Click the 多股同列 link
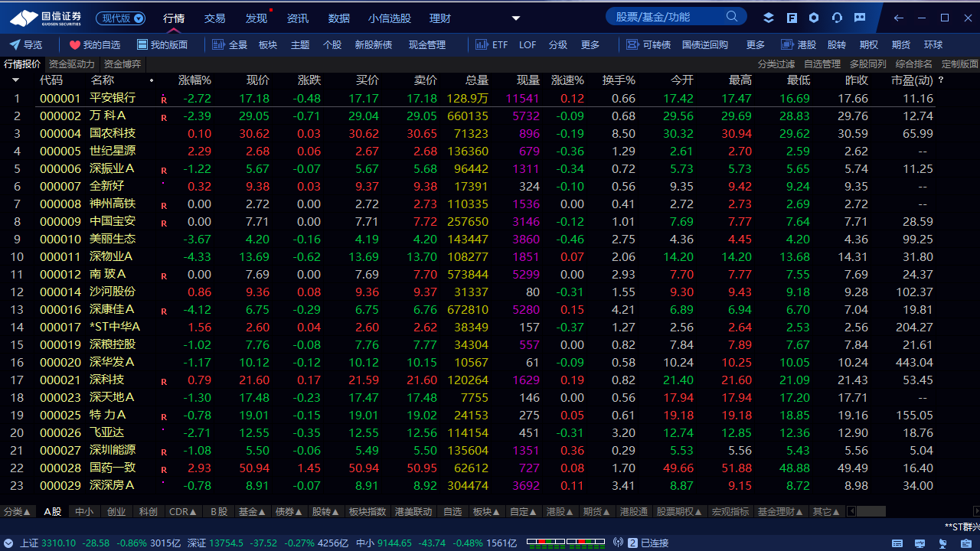This screenshot has height=551, width=980. (868, 64)
